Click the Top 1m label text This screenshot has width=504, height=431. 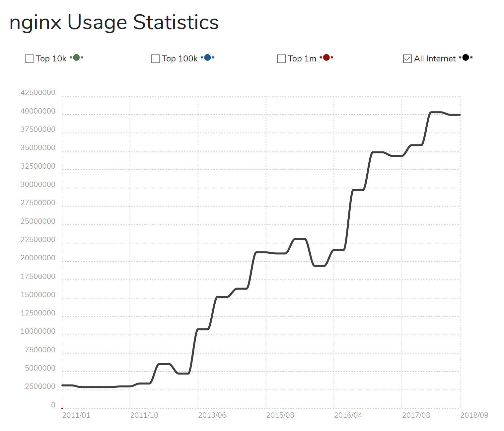(x=302, y=59)
